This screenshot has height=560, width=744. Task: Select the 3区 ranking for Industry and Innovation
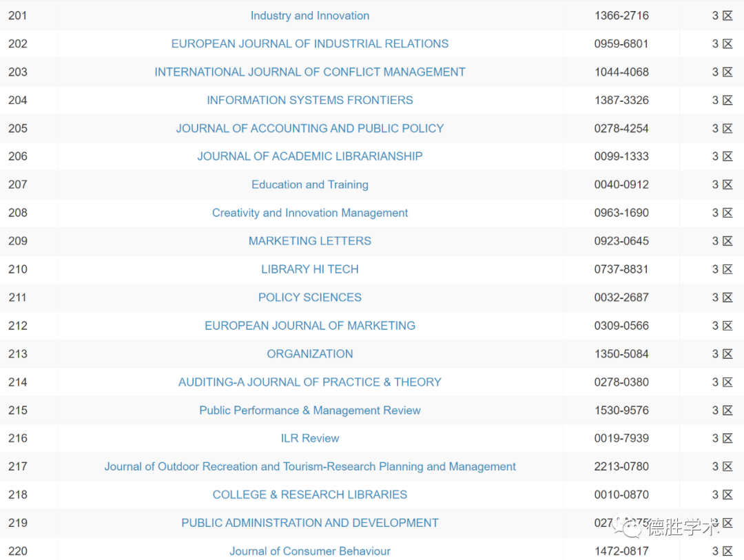(x=723, y=16)
